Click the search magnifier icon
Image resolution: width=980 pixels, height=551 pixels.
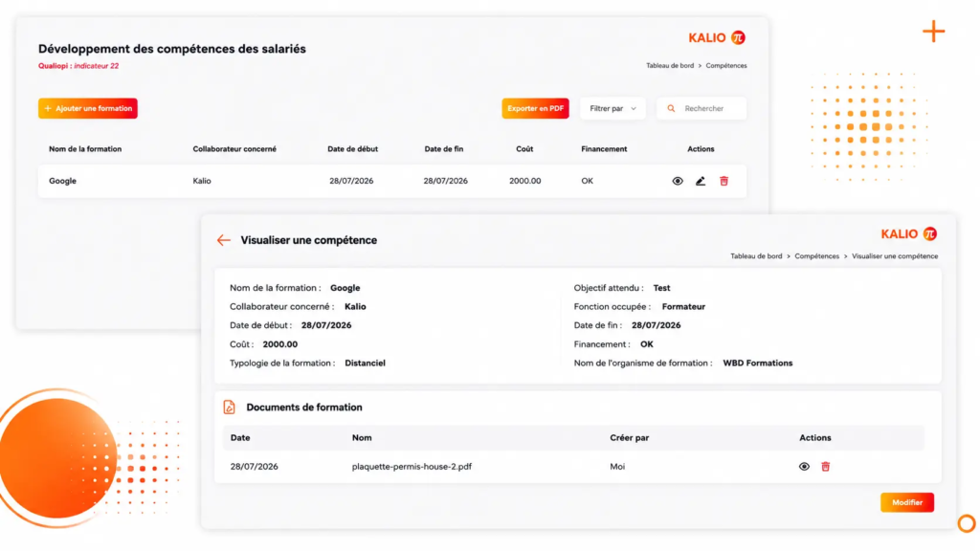pyautogui.click(x=671, y=109)
